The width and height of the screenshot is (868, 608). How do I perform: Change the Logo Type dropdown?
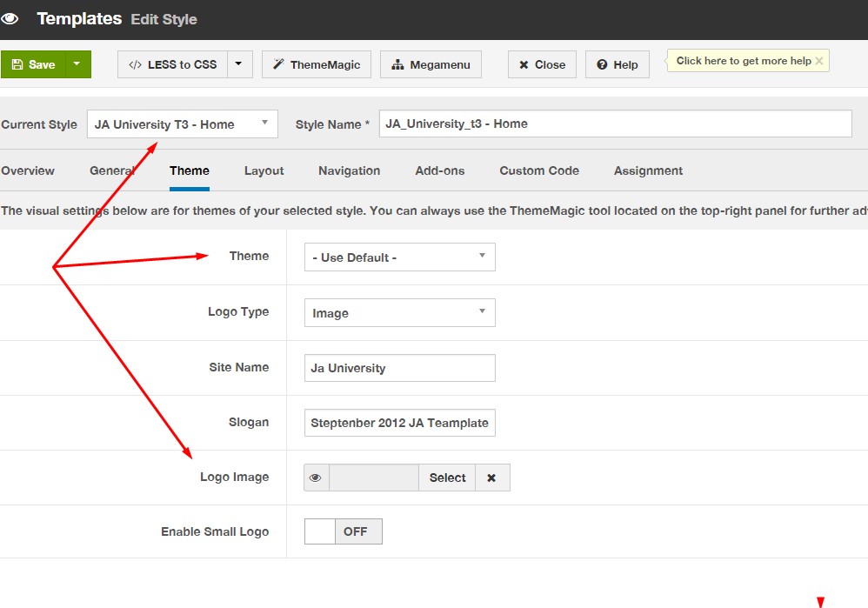(x=399, y=313)
